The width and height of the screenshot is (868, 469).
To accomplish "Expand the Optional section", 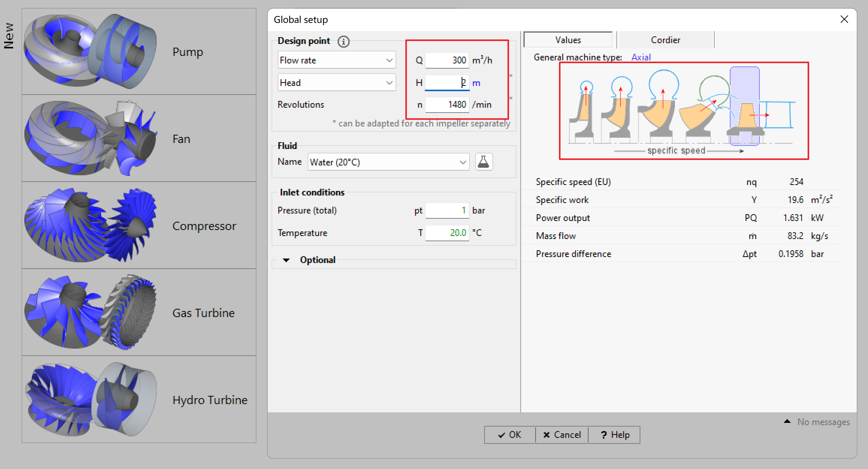I will 287,260.
